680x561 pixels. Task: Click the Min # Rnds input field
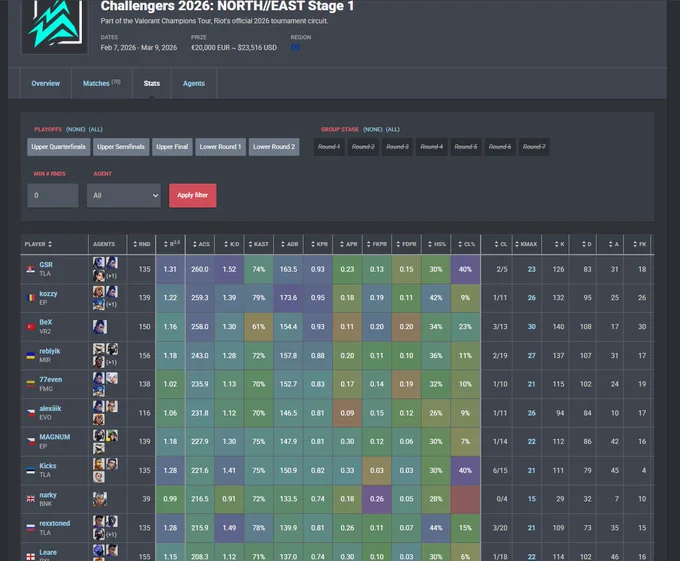pos(53,196)
